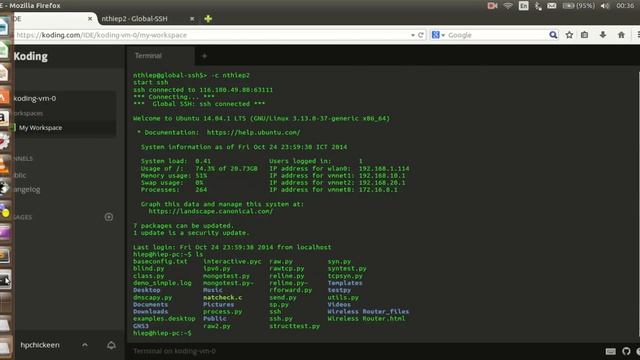Open the volume control indicator
The image size is (640, 360).
[x=605, y=6]
